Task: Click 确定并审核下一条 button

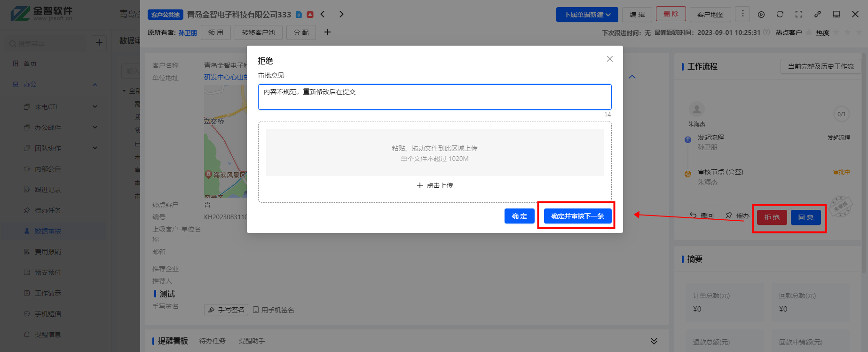Action: (577, 216)
